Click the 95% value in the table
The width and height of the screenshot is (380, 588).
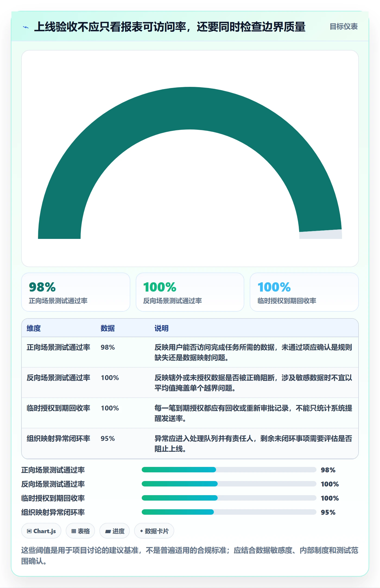(108, 438)
